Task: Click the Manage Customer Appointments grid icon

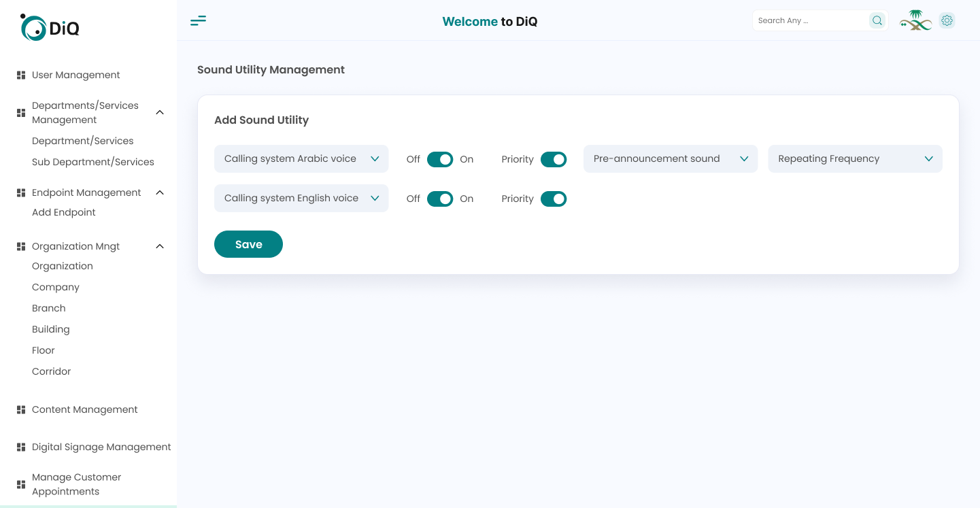Action: [x=21, y=485]
